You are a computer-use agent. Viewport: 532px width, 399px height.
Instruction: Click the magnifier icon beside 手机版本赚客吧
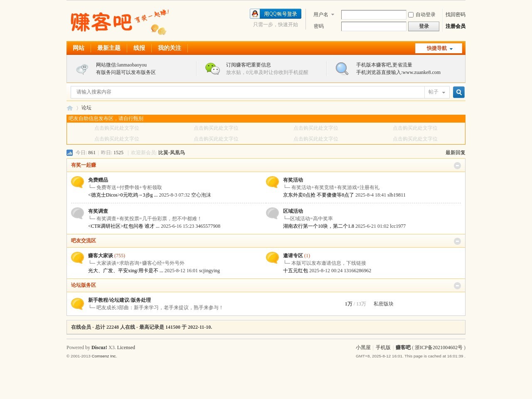(342, 69)
